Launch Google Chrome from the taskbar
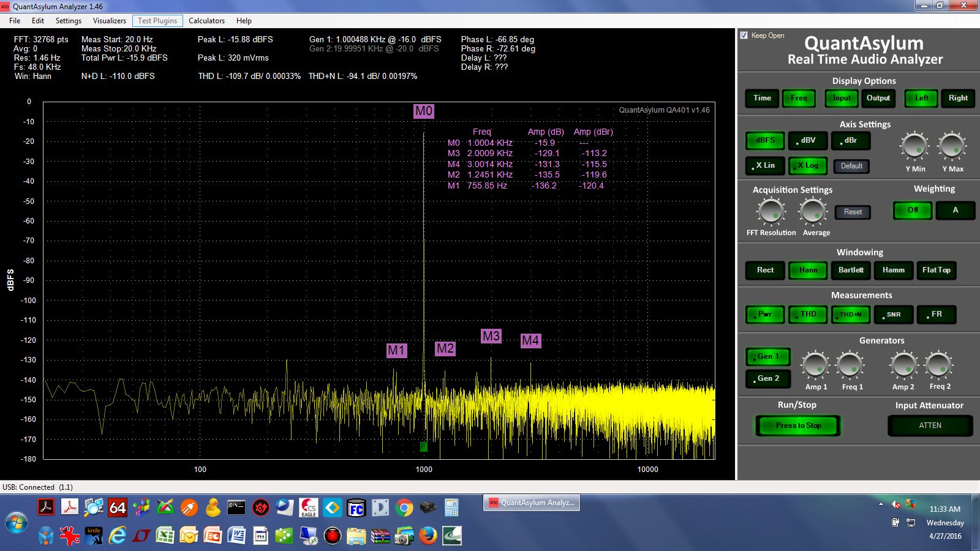Viewport: 980px width, 551px height. 404,508
